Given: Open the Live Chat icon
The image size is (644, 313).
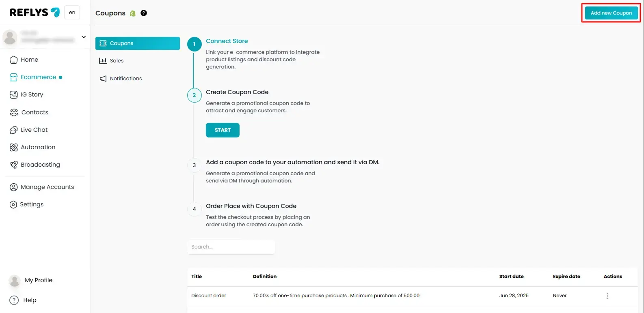Looking at the screenshot, I should click(x=14, y=130).
